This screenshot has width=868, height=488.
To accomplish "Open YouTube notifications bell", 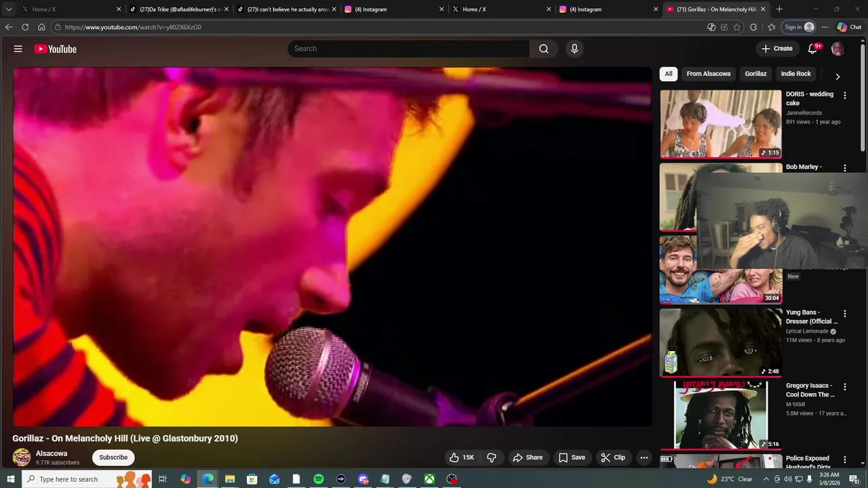I will pos(813,49).
